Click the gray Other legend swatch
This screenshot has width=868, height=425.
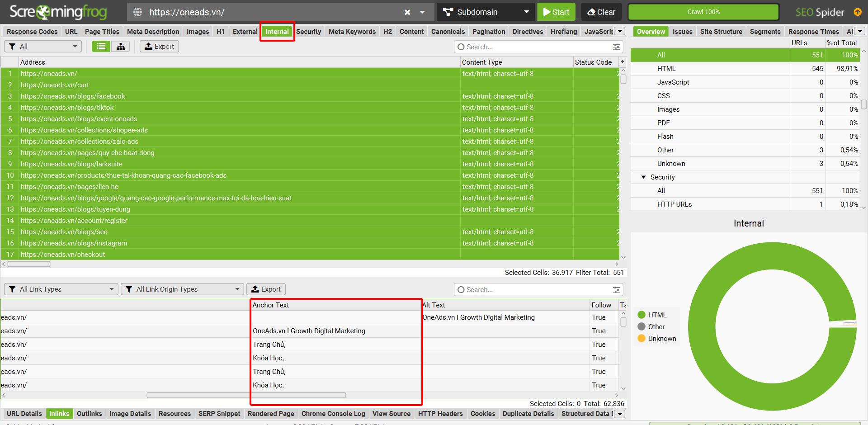[x=641, y=327]
